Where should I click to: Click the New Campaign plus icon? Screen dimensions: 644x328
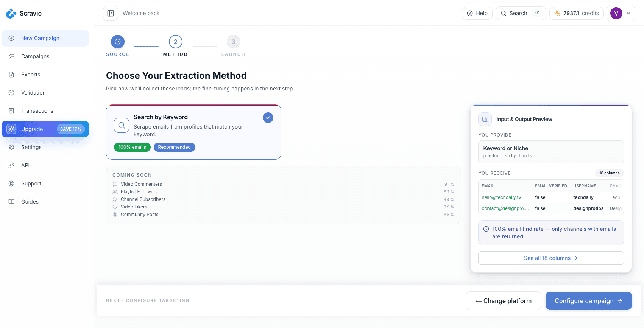[x=11, y=38]
